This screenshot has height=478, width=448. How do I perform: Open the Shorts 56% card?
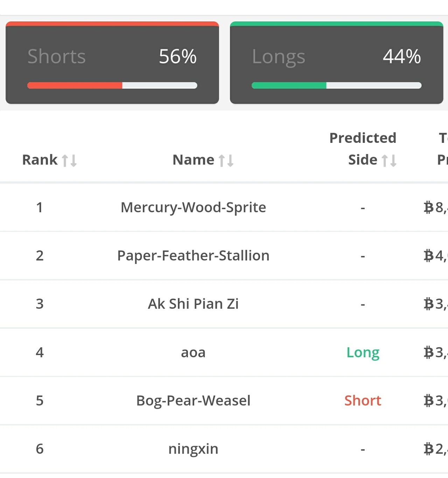(x=112, y=63)
